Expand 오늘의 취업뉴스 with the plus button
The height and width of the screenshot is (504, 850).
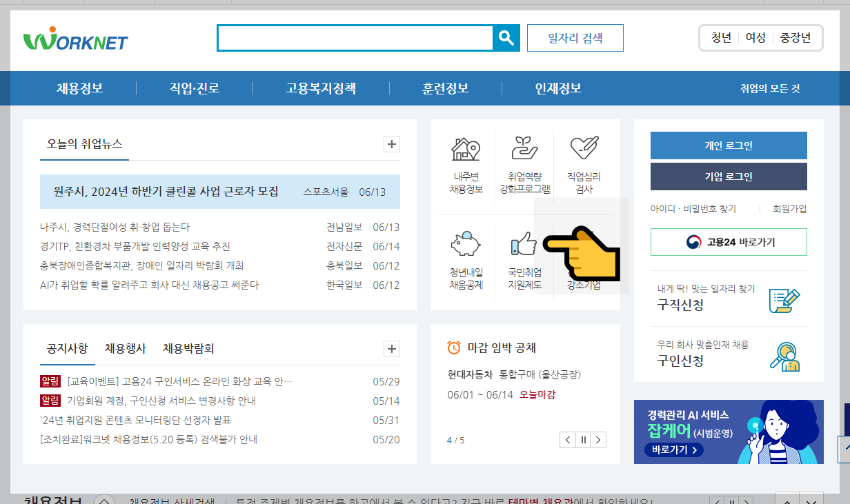pyautogui.click(x=391, y=144)
